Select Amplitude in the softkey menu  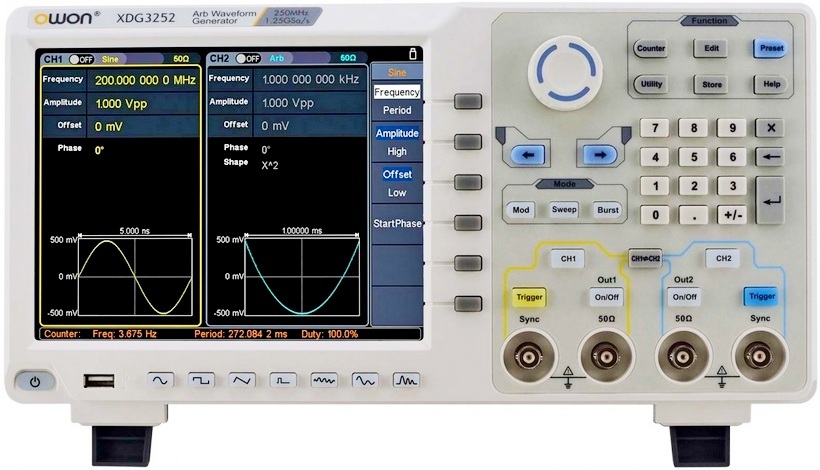tap(396, 133)
